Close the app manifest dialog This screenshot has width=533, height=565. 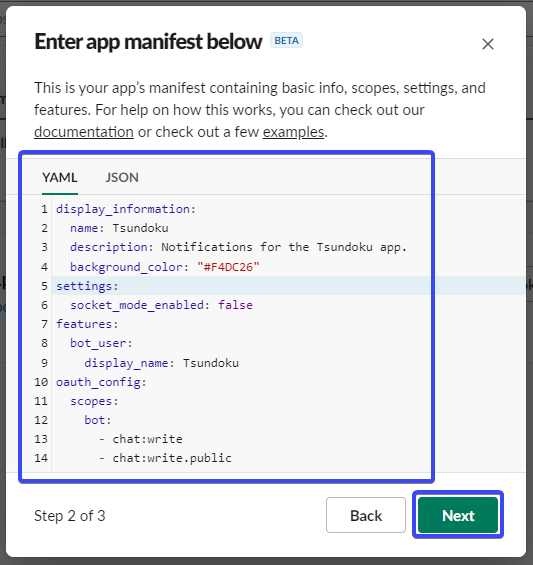pos(488,44)
